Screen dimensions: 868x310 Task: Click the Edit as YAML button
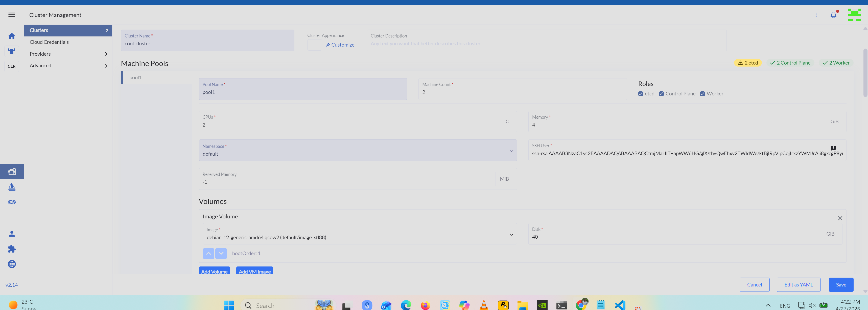(798, 285)
